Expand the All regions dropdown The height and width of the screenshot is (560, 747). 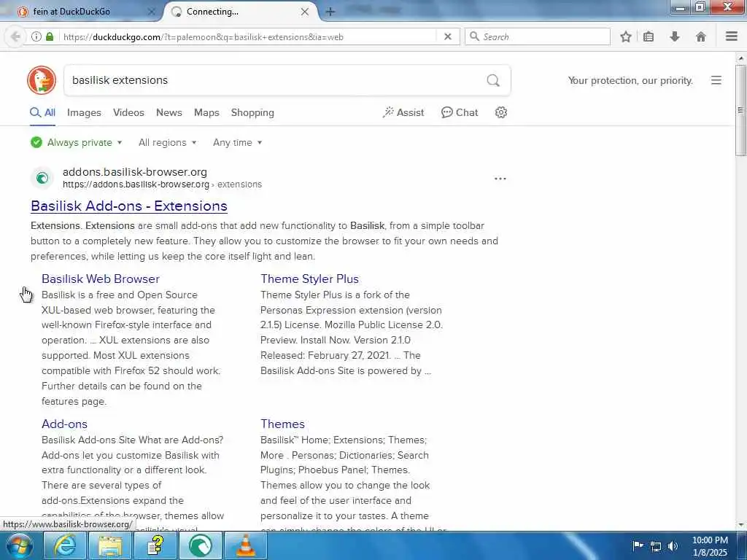(x=167, y=142)
